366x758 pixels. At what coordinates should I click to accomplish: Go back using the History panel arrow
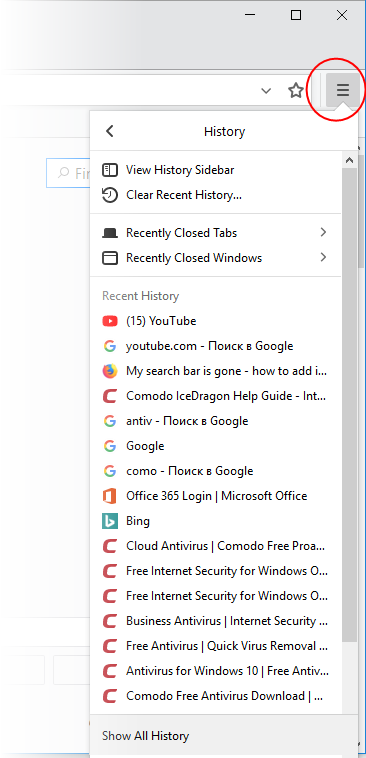(110, 131)
